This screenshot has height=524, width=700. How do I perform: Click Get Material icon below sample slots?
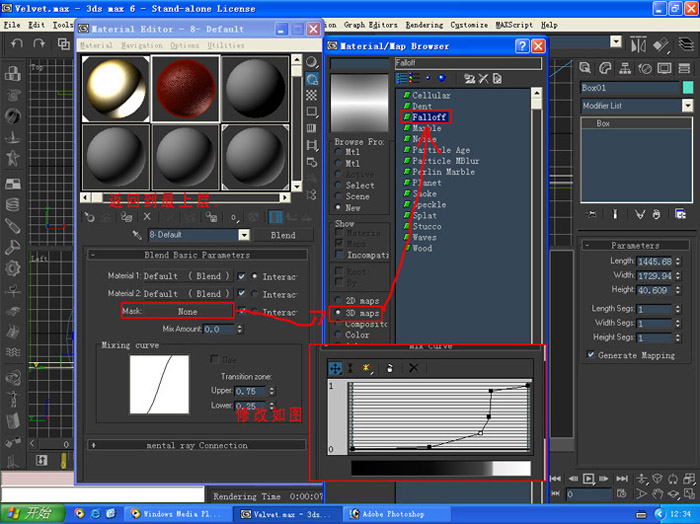point(89,217)
